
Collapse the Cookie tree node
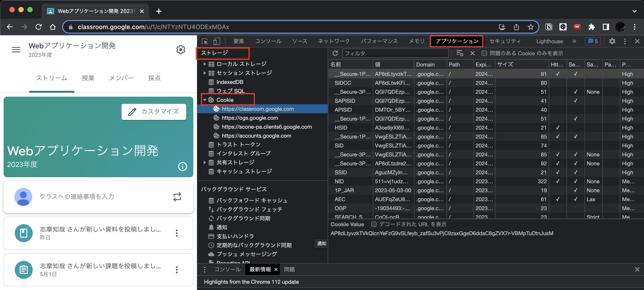[x=205, y=100]
